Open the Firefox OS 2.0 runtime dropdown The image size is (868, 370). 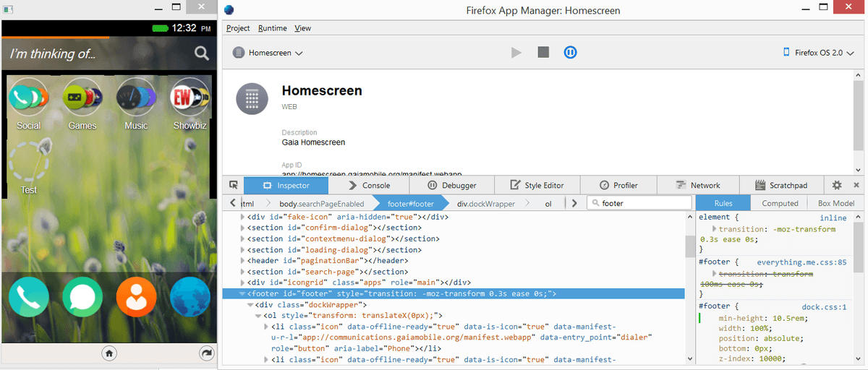[818, 53]
